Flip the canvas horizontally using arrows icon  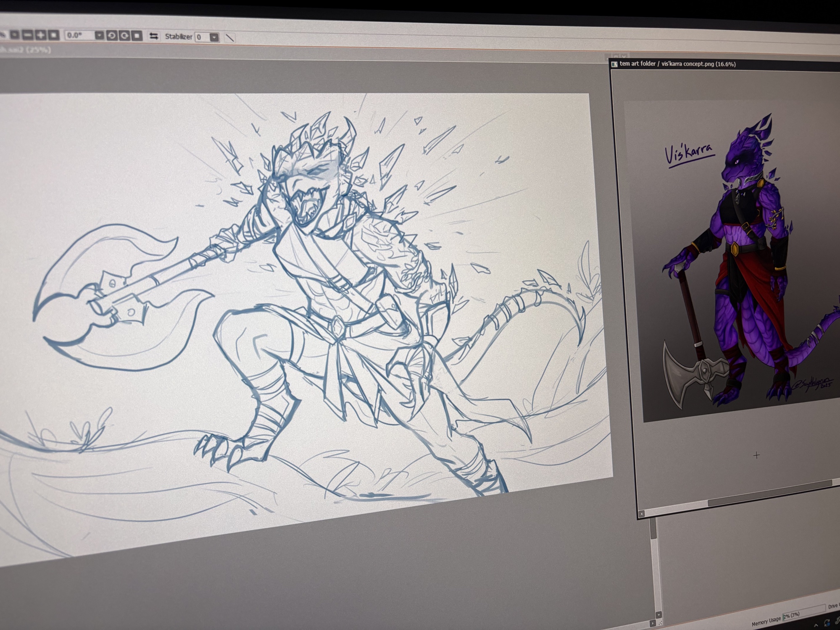tap(154, 37)
